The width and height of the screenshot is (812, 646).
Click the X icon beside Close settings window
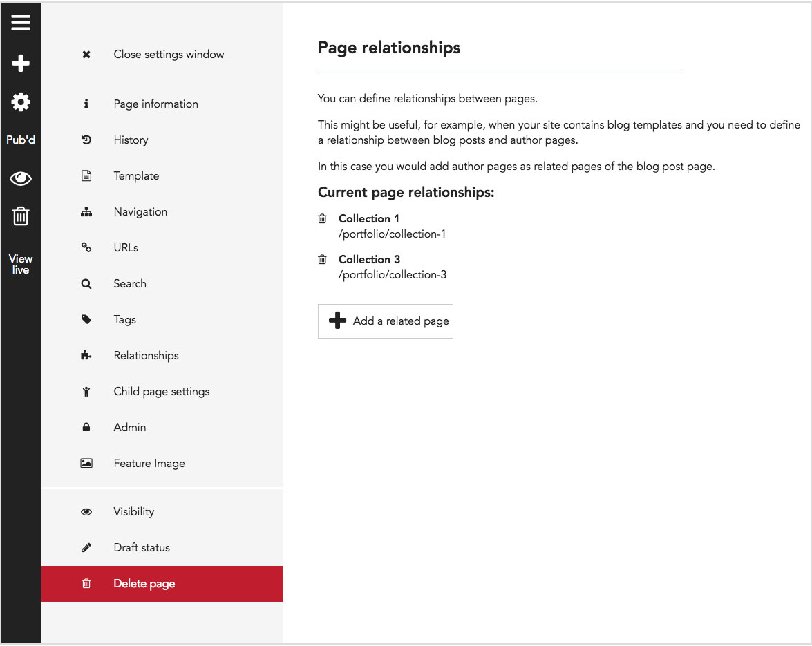click(86, 55)
